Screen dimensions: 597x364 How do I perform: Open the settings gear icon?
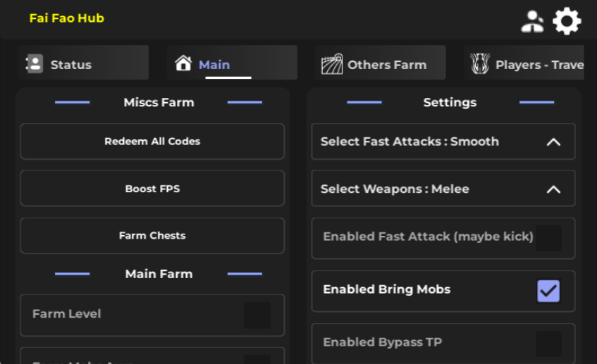[567, 21]
